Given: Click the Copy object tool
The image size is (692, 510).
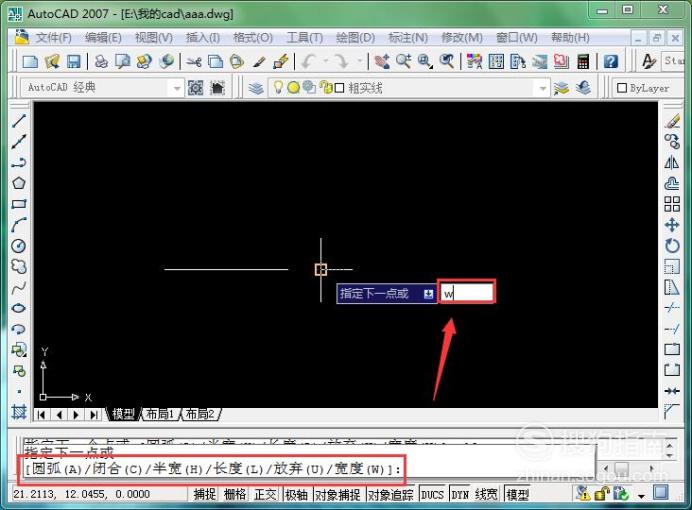Looking at the screenshot, I should (672, 142).
